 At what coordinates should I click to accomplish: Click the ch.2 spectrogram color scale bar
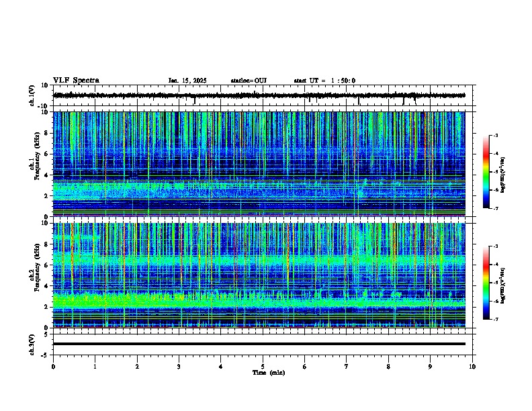[x=486, y=283]
